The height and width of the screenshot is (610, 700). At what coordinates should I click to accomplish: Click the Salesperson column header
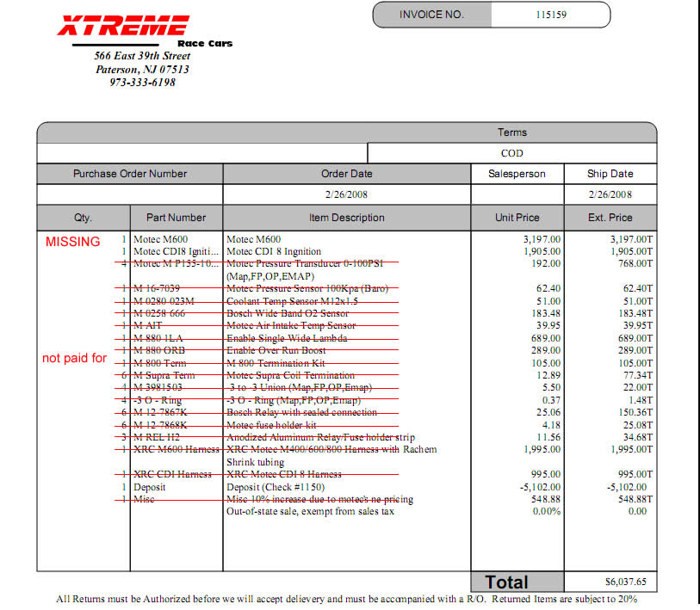(517, 174)
